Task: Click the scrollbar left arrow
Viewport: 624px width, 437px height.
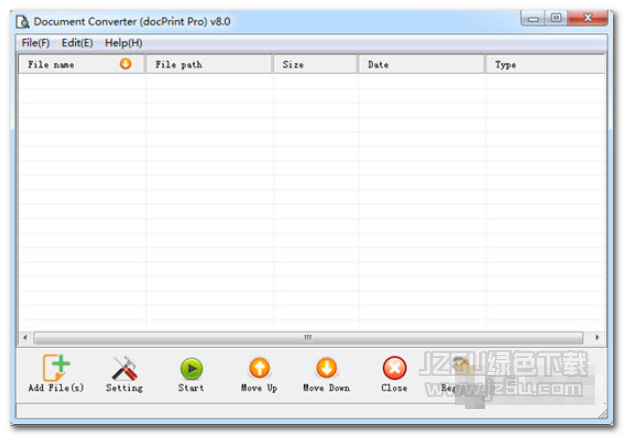Action: tap(25, 338)
